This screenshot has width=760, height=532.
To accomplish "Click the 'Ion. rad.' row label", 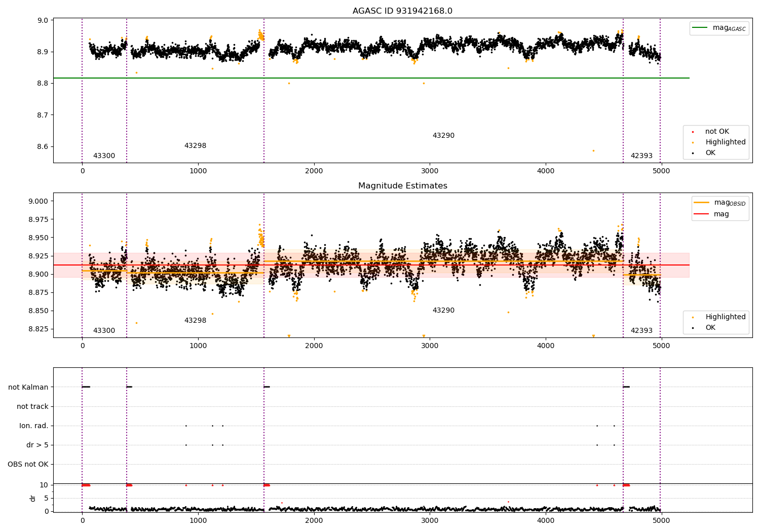I will pyautogui.click(x=34, y=426).
